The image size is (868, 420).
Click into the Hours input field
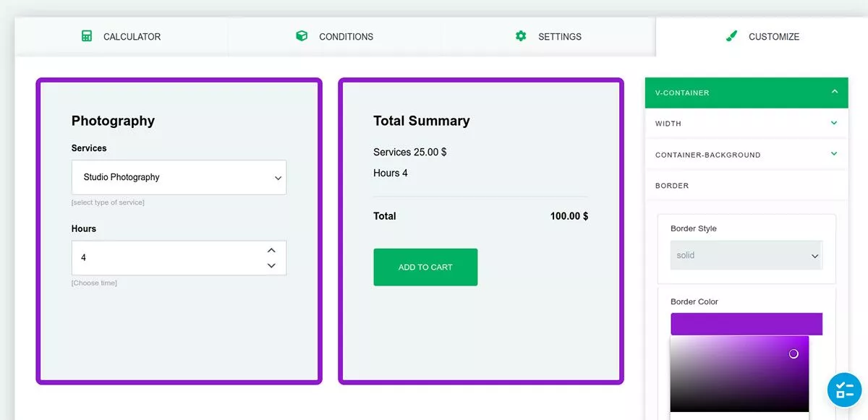point(179,257)
